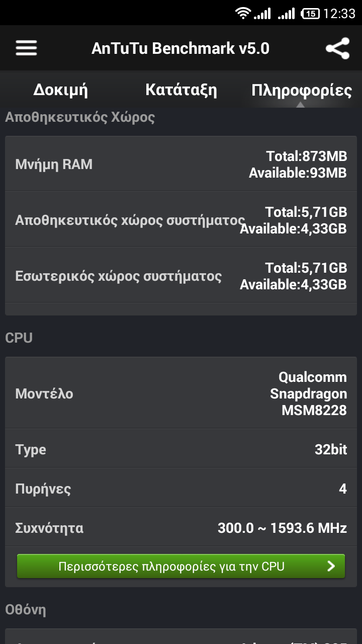Tap the share icon
The width and height of the screenshot is (362, 644).
[x=337, y=48]
